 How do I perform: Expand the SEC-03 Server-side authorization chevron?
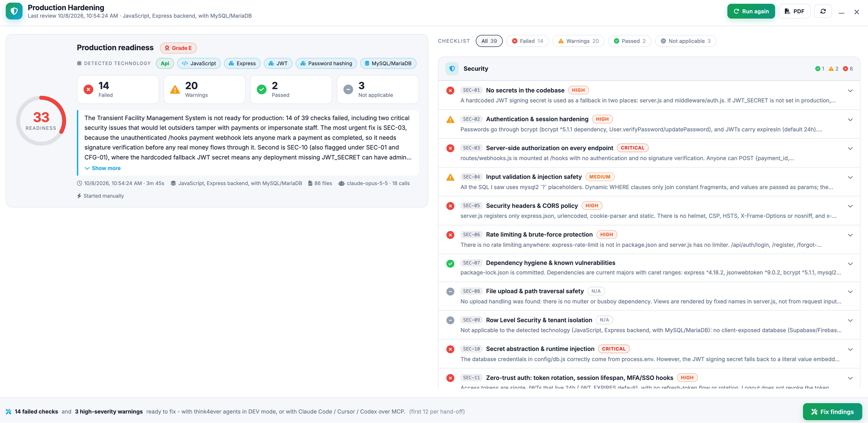[850, 148]
